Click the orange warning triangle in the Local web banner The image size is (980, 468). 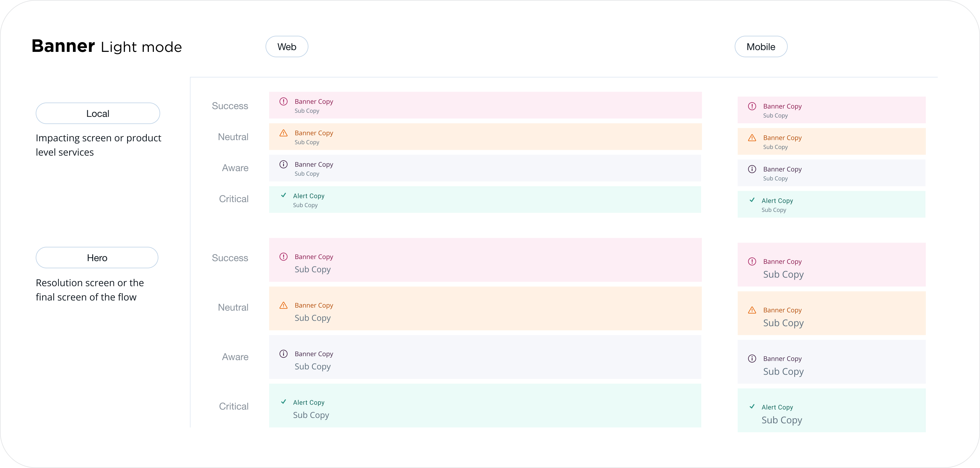tap(283, 133)
